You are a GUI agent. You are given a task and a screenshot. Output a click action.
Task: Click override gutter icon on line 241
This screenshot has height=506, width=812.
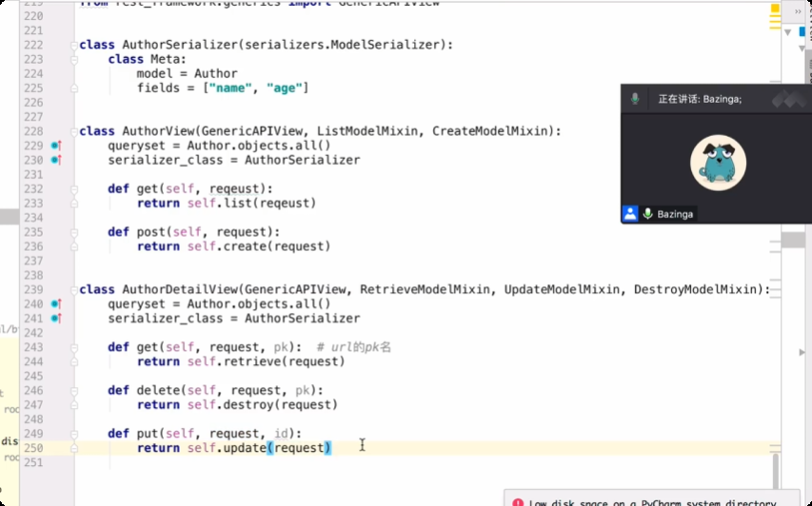click(x=56, y=319)
